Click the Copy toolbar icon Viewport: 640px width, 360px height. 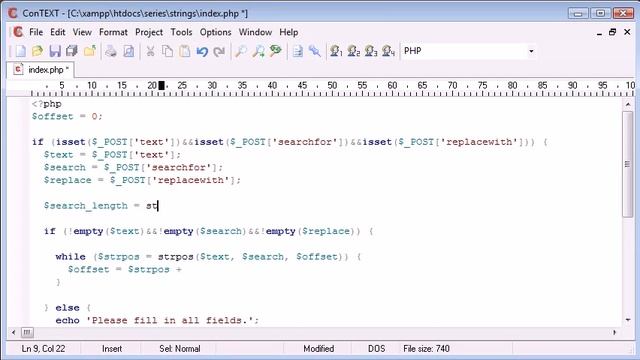(167, 51)
